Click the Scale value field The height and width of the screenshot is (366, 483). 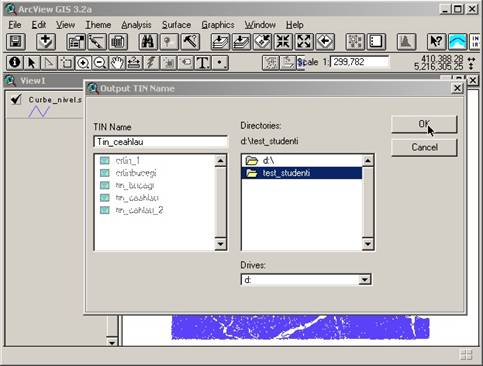pyautogui.click(x=360, y=62)
